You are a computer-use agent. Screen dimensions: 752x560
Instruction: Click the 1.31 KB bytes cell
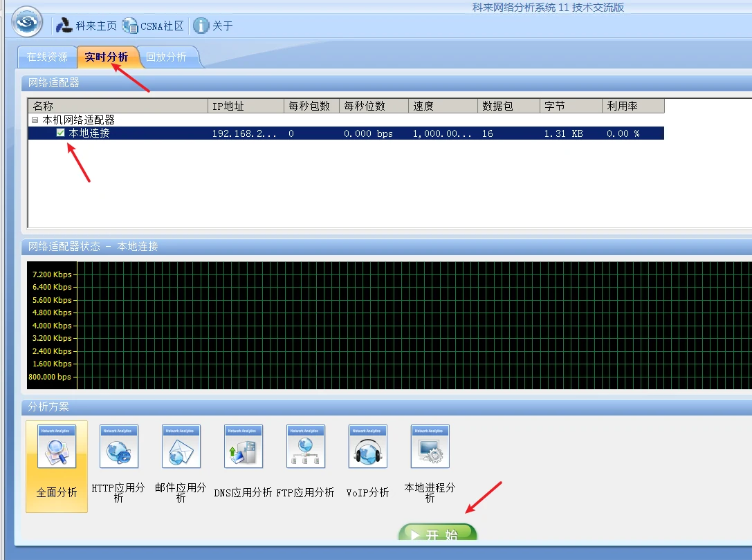point(564,133)
